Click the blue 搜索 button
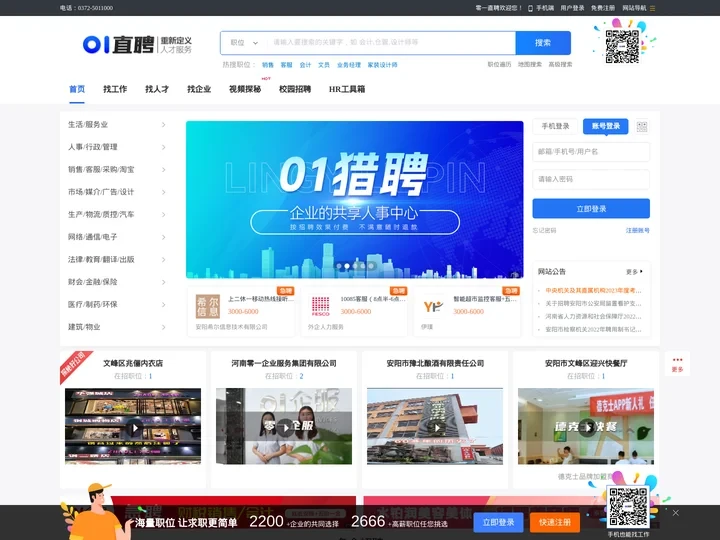The image size is (720, 540). coord(543,43)
